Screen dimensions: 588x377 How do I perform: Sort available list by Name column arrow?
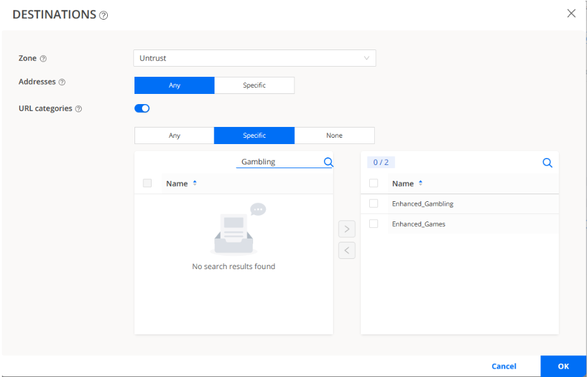point(195,183)
